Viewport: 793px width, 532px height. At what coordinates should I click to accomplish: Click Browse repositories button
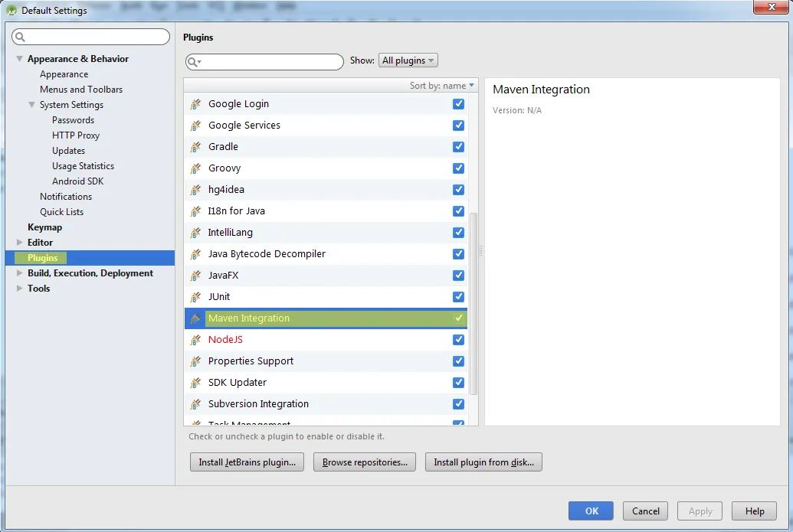click(x=365, y=462)
